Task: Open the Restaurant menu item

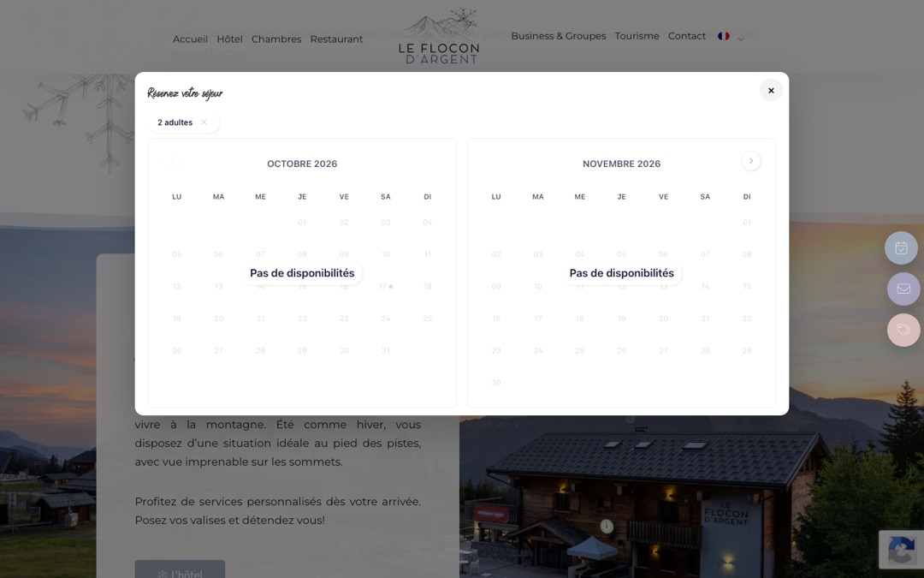Action: (336, 39)
